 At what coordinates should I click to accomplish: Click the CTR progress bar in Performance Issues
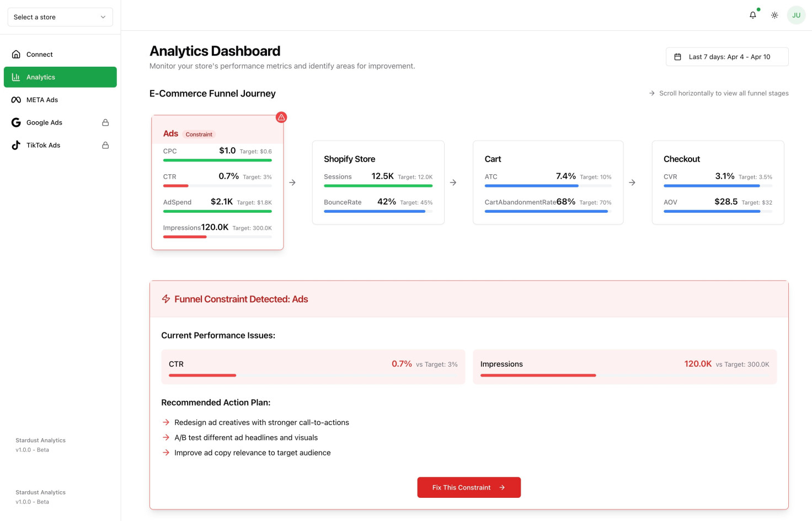[x=313, y=375]
